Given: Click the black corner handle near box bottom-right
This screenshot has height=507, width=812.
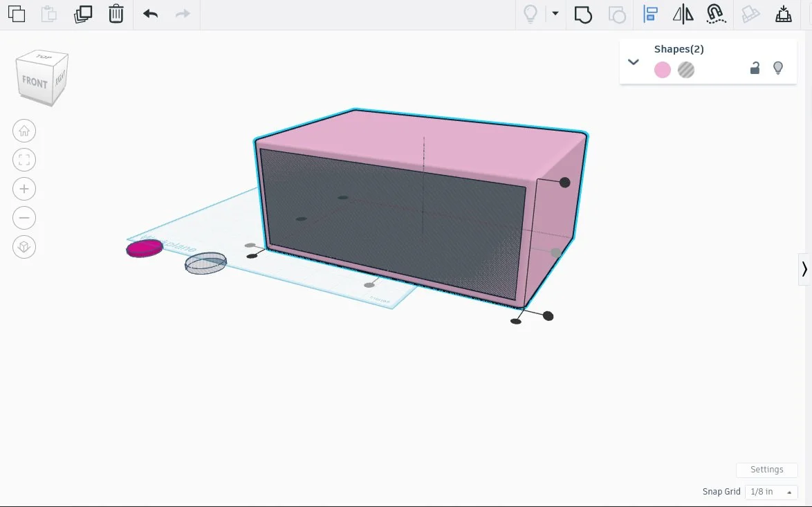Looking at the screenshot, I should (548, 316).
